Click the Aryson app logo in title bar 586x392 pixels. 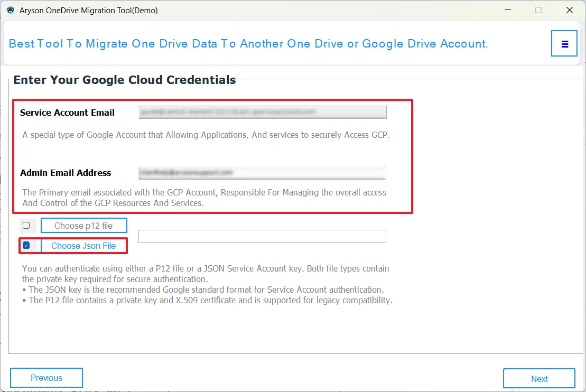pos(10,10)
